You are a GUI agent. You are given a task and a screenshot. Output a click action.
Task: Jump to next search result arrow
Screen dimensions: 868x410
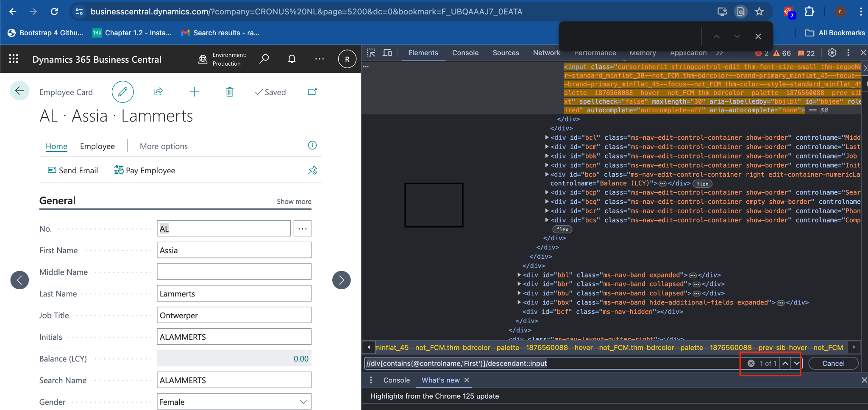coord(797,363)
